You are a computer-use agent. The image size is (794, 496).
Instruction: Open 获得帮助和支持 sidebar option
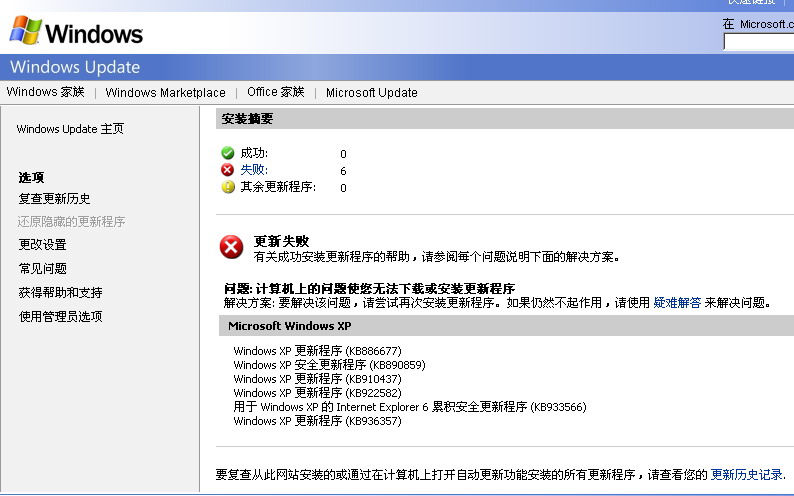coord(60,293)
